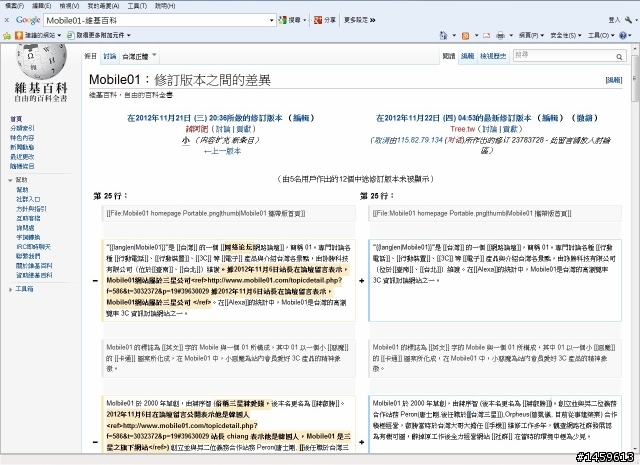
Task: Open the 工具(T) menu in menu bar
Action: (137, 6)
